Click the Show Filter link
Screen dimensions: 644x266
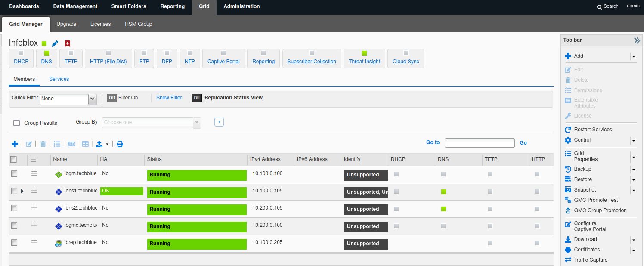pyautogui.click(x=169, y=98)
